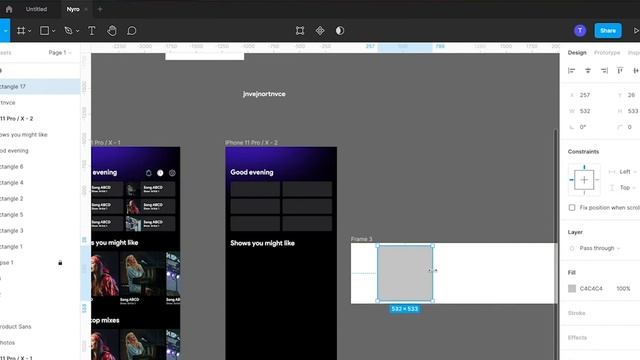Click the constraints diagram box
The image size is (640, 360).
click(x=584, y=180)
